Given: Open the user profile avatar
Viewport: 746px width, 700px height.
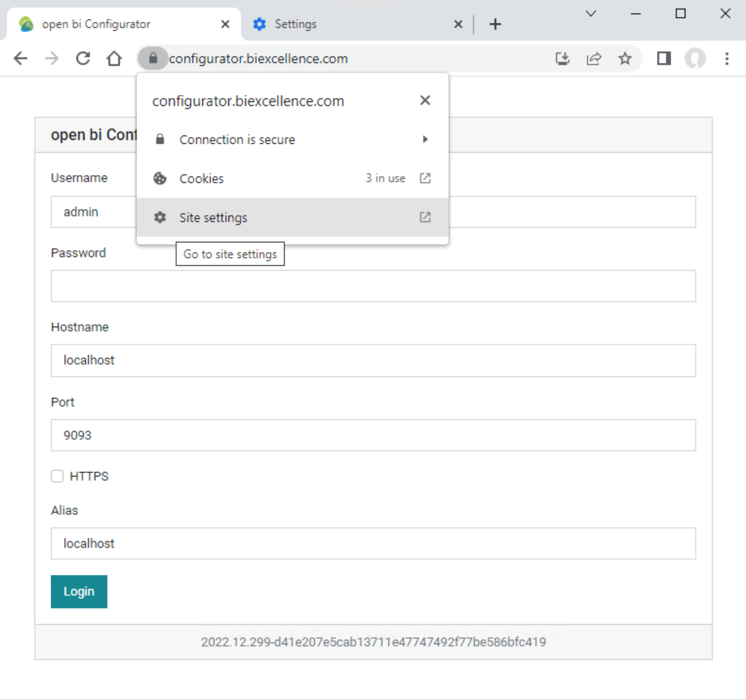Looking at the screenshot, I should 695,59.
